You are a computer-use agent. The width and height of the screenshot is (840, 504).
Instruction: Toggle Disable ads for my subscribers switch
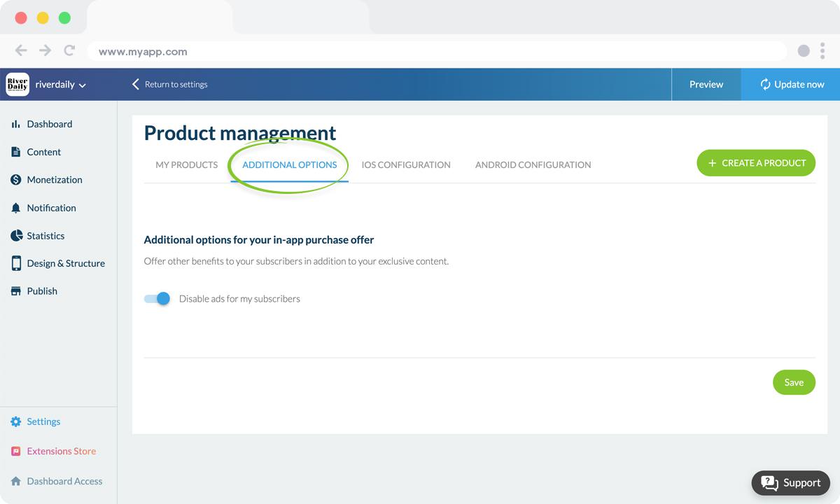pyautogui.click(x=157, y=299)
